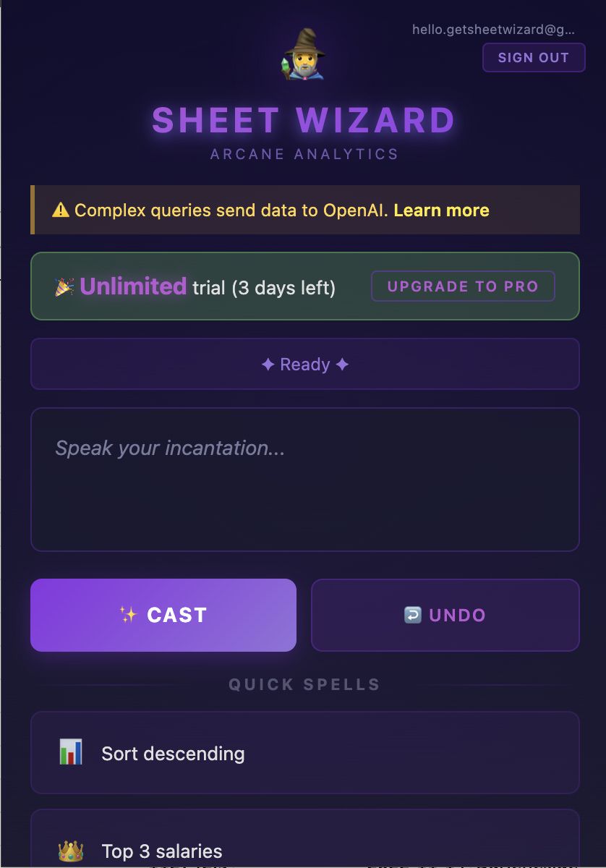Click the Ready status bar
This screenshot has height=868, width=606.
(304, 364)
